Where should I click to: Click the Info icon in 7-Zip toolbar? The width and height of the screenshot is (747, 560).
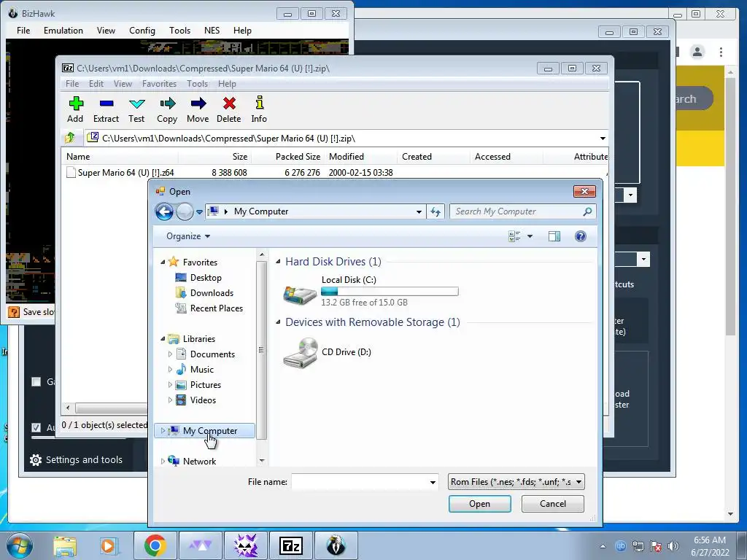pyautogui.click(x=259, y=103)
